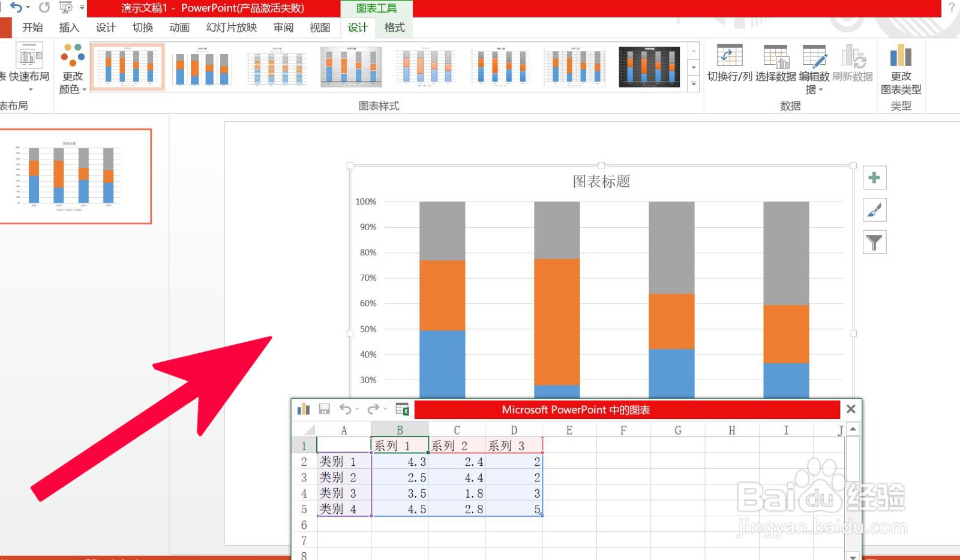The image size is (960, 560).
Task: Open Change Colors (更改颜色) dropdown
Action: click(73, 69)
